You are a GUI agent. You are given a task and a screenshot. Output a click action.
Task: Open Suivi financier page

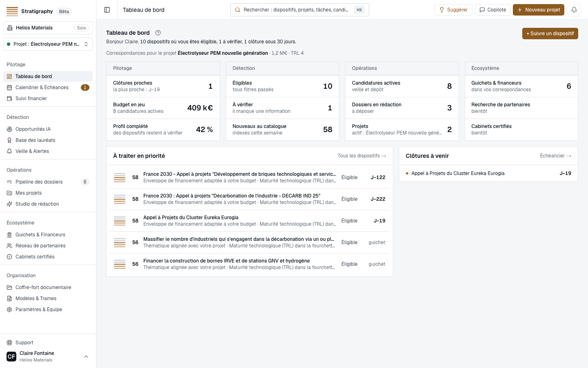tap(48, 99)
